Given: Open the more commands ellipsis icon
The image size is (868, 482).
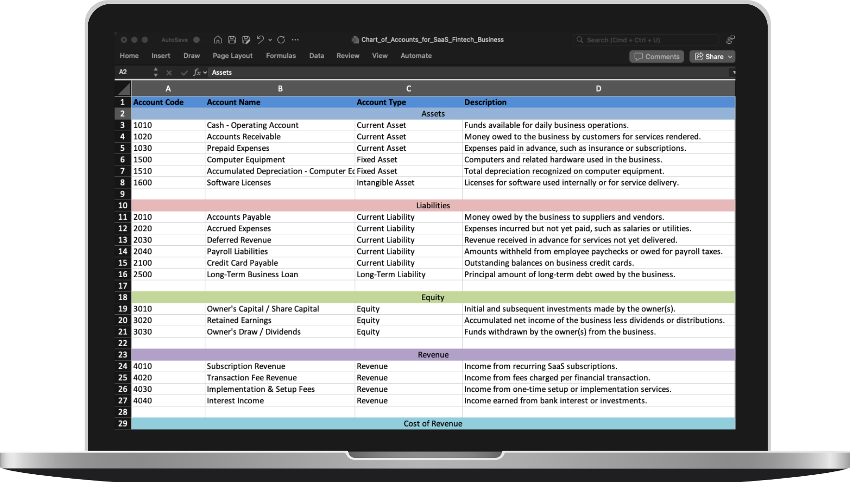Looking at the screenshot, I should 295,40.
